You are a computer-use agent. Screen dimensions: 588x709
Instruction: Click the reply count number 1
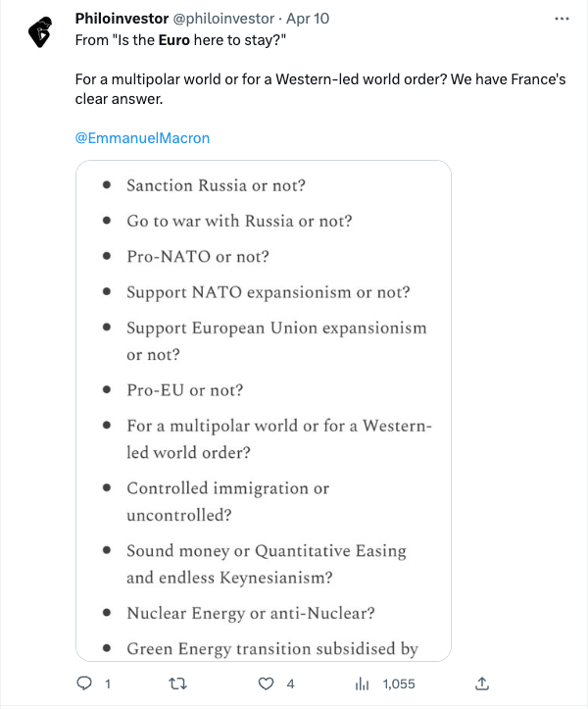pos(107,684)
